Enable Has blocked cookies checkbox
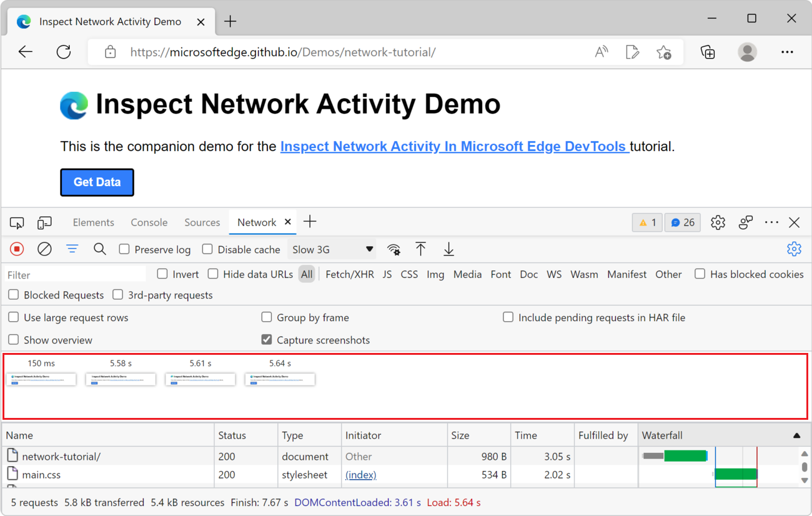Image resolution: width=812 pixels, height=516 pixels. coord(700,274)
